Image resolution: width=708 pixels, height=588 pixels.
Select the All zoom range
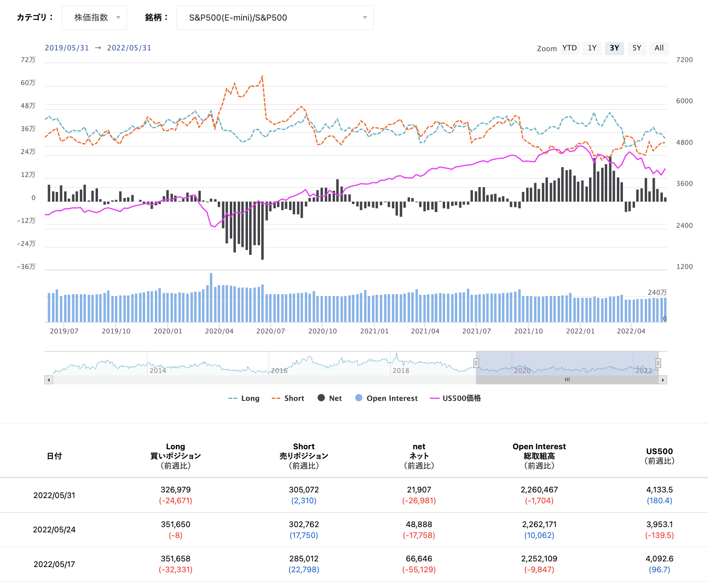pyautogui.click(x=659, y=48)
